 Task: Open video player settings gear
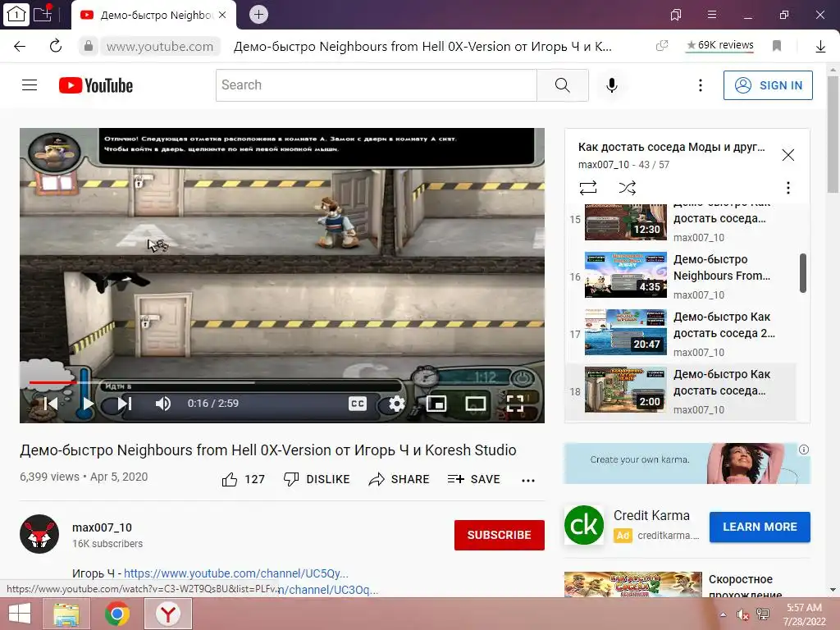point(397,404)
